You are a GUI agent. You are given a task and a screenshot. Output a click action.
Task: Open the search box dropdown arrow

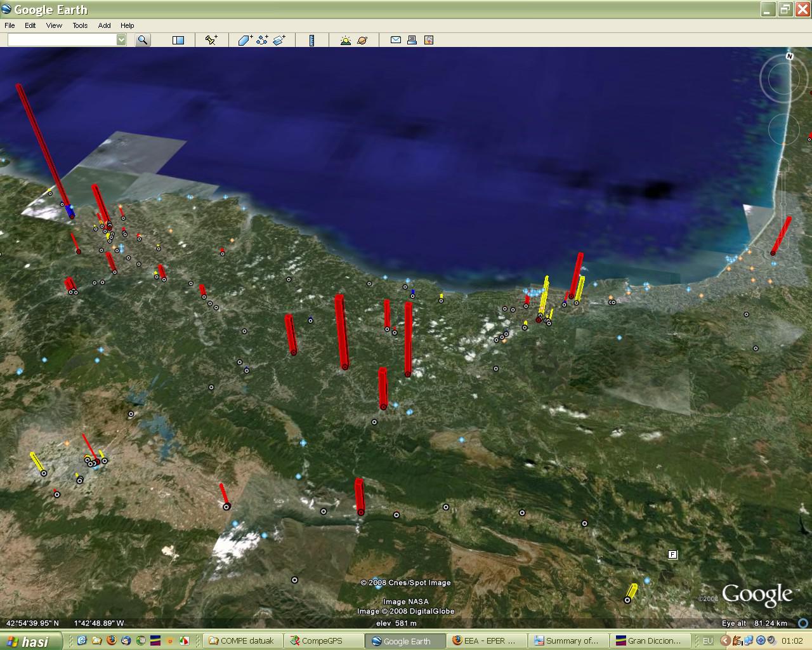[121, 40]
